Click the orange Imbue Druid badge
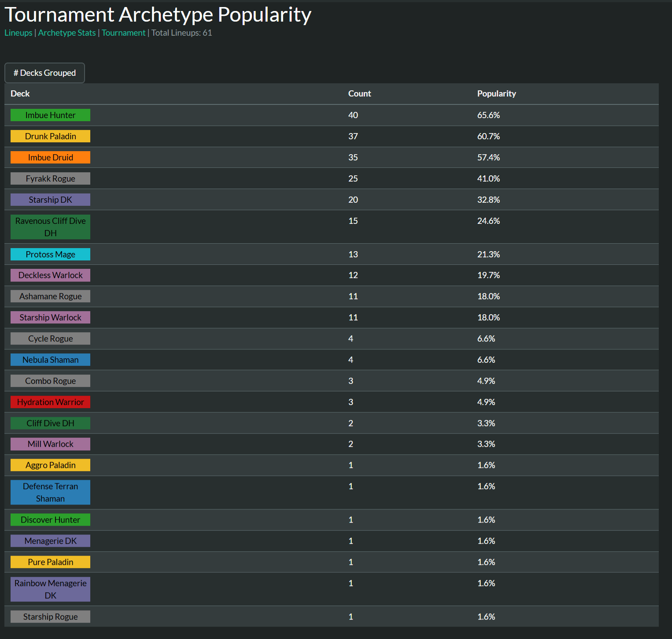The image size is (672, 639). pyautogui.click(x=50, y=158)
